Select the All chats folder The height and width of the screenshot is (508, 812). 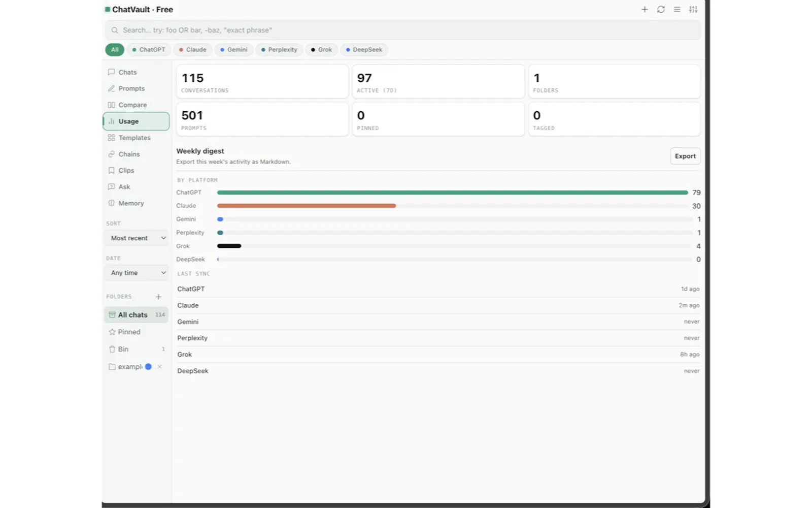(x=136, y=315)
